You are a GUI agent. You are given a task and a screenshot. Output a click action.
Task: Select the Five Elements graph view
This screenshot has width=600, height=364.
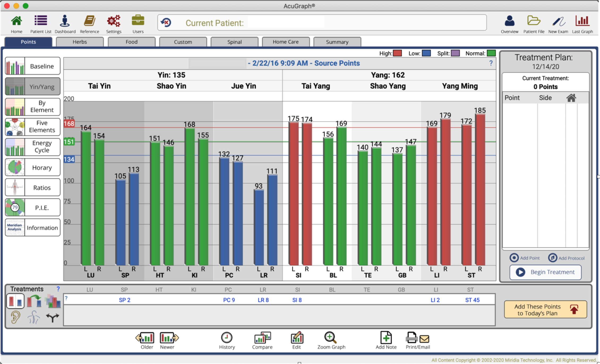(x=33, y=127)
